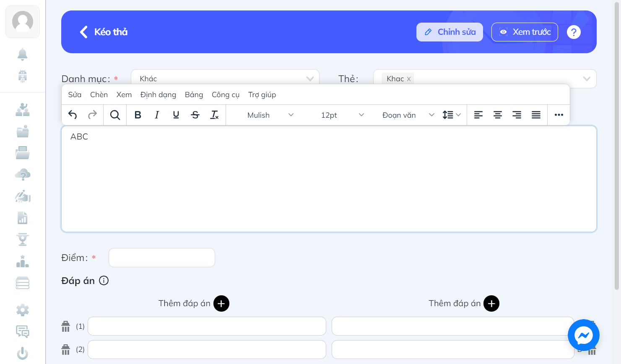Click inside the ABC editor text area
The image size is (621, 364).
click(x=329, y=179)
